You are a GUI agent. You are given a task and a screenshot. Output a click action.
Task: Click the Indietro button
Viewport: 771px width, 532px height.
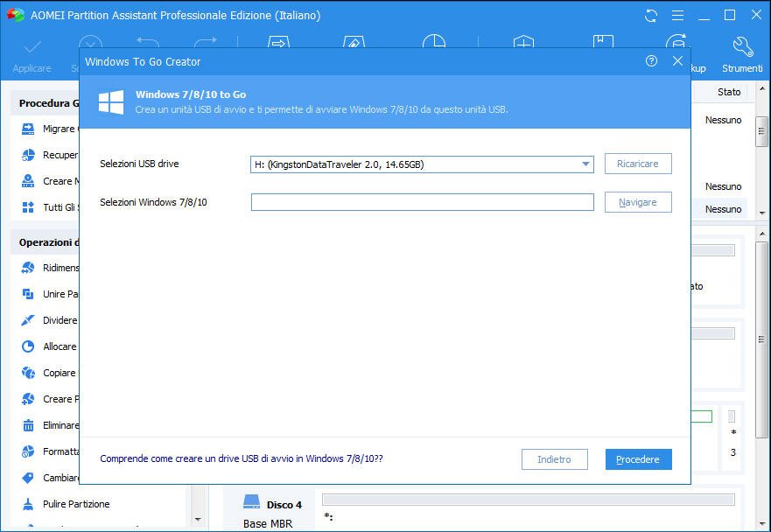[x=555, y=459]
